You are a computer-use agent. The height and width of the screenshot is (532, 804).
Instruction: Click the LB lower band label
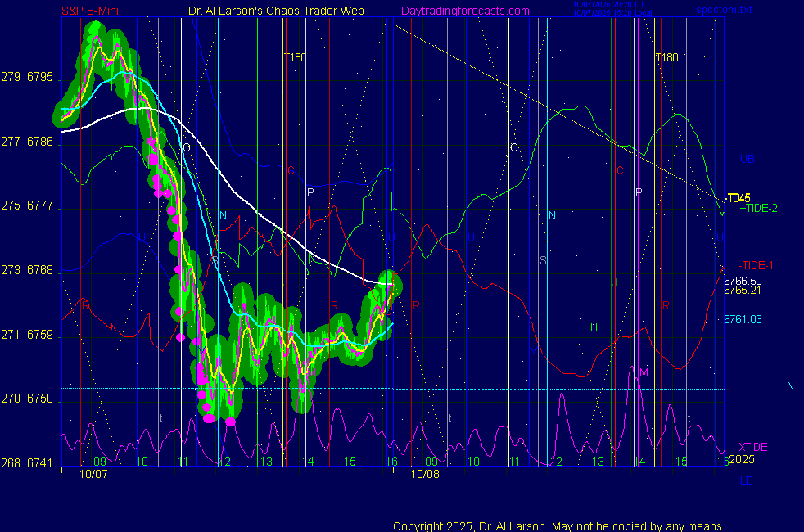(747, 480)
